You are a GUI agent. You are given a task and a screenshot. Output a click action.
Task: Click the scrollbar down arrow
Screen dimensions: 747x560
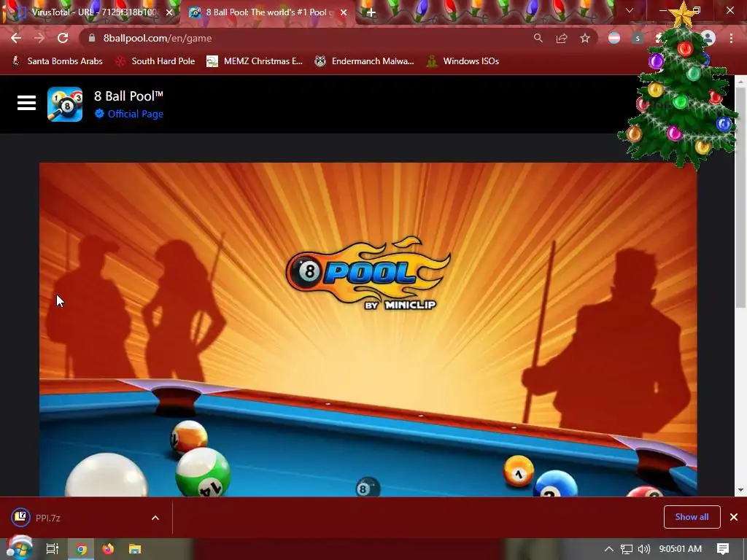point(740,489)
